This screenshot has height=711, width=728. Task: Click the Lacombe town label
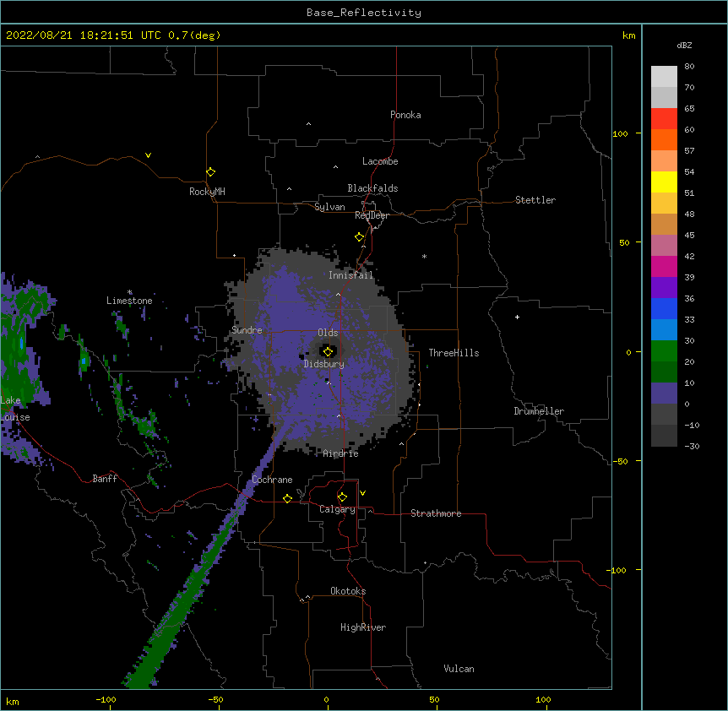point(380,161)
